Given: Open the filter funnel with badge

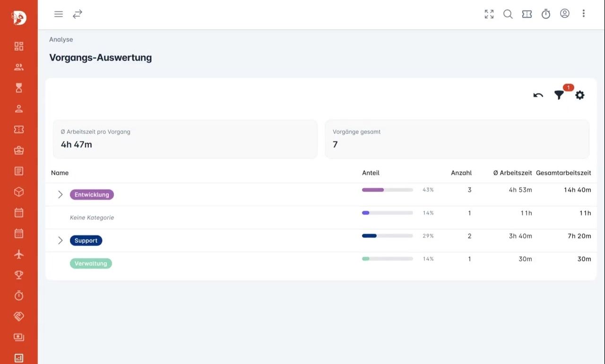Looking at the screenshot, I should (x=559, y=95).
